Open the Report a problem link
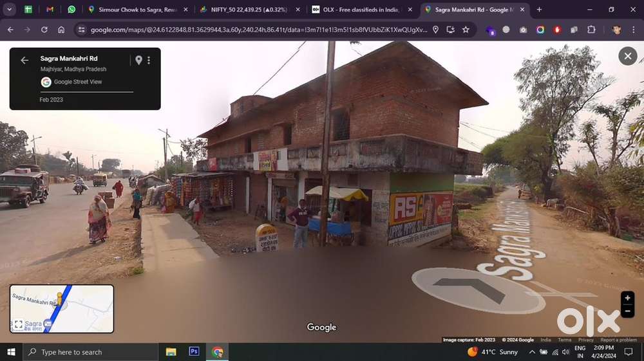This screenshot has width=644, height=361. [x=618, y=340]
